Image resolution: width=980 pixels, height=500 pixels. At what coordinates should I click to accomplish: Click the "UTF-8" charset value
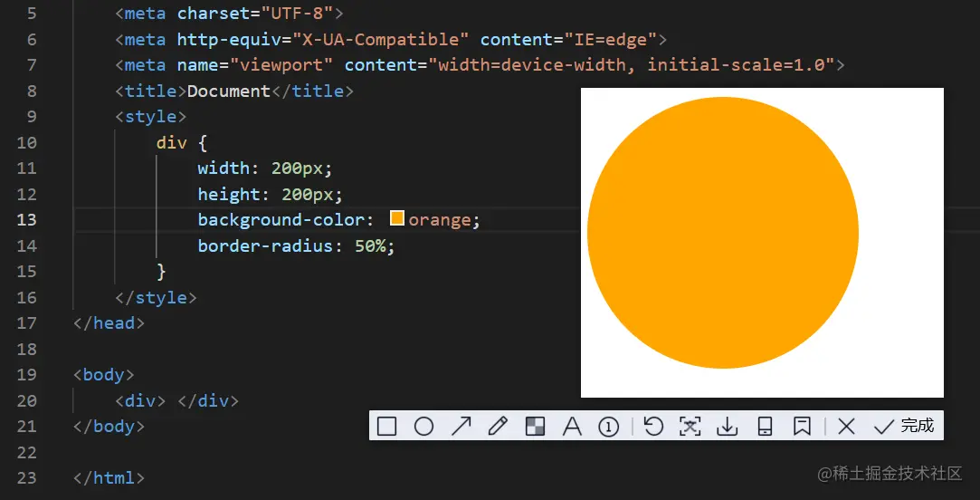(x=297, y=13)
